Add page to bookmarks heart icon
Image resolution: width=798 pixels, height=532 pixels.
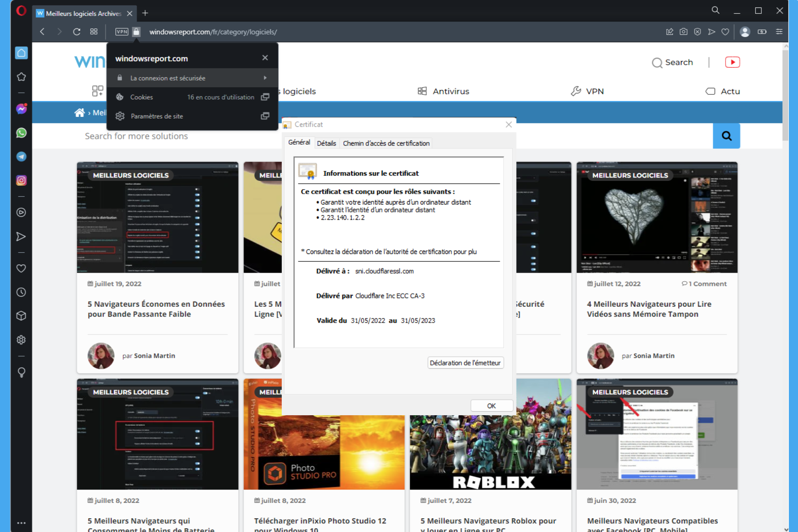click(725, 32)
